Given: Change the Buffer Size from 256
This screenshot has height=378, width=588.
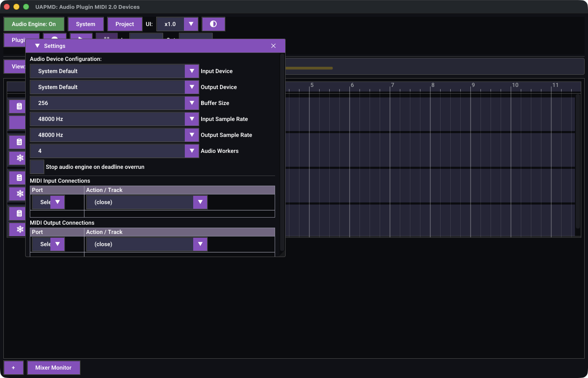Looking at the screenshot, I should click(114, 103).
